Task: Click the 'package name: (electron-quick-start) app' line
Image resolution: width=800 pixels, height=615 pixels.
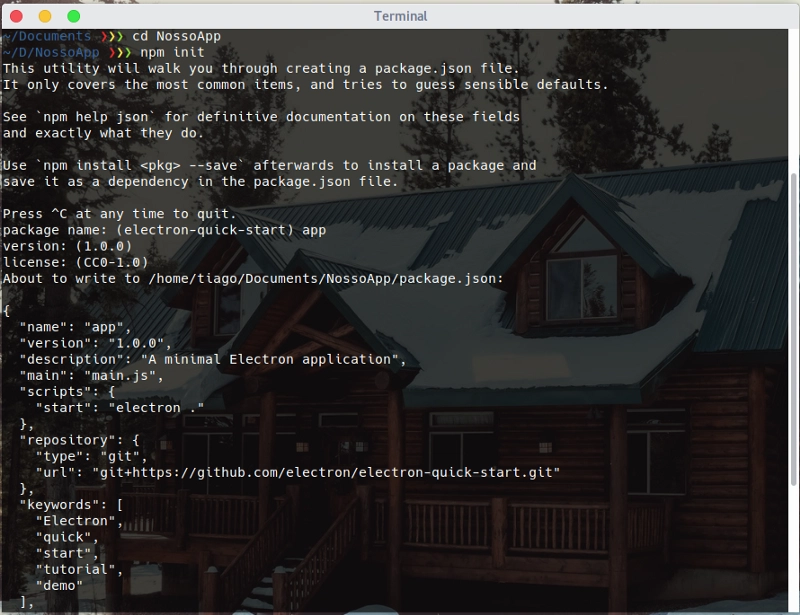Action: pyautogui.click(x=164, y=230)
